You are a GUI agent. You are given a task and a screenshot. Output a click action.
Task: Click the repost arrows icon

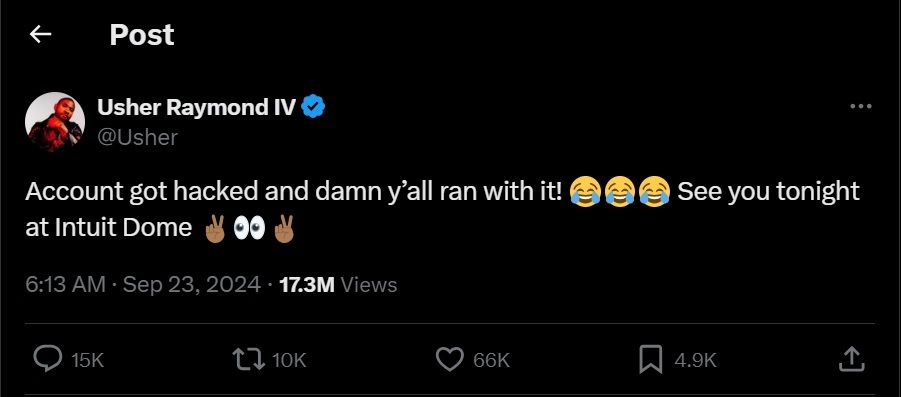pos(248,360)
